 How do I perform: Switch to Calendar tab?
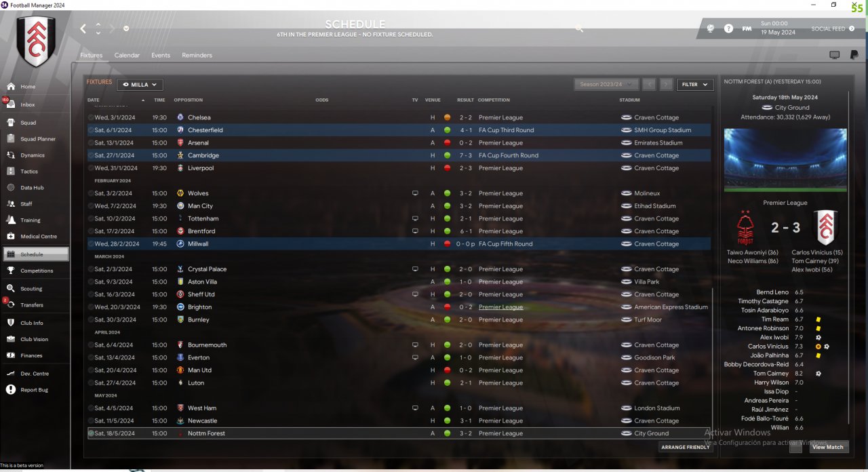click(127, 55)
